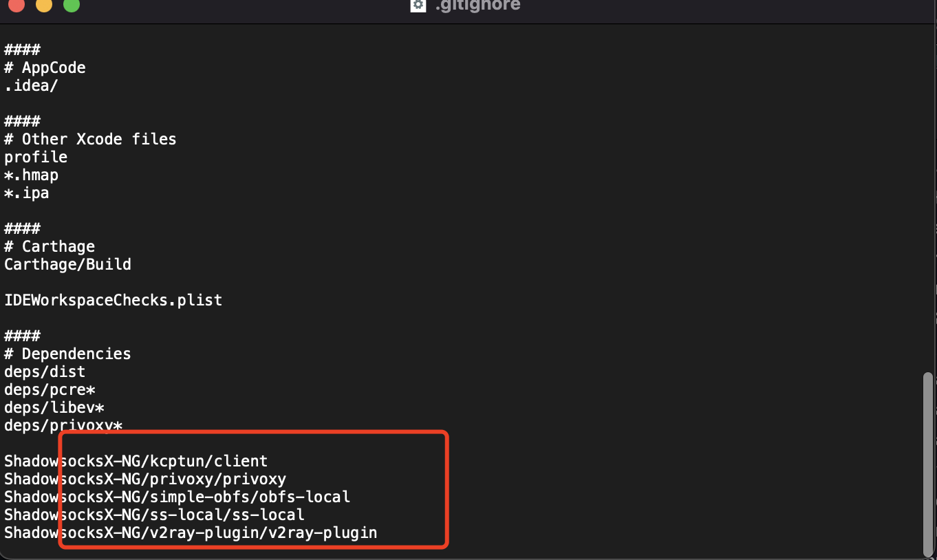Image resolution: width=937 pixels, height=560 pixels.
Task: Click the '*.hmap' pattern line
Action: 31,174
